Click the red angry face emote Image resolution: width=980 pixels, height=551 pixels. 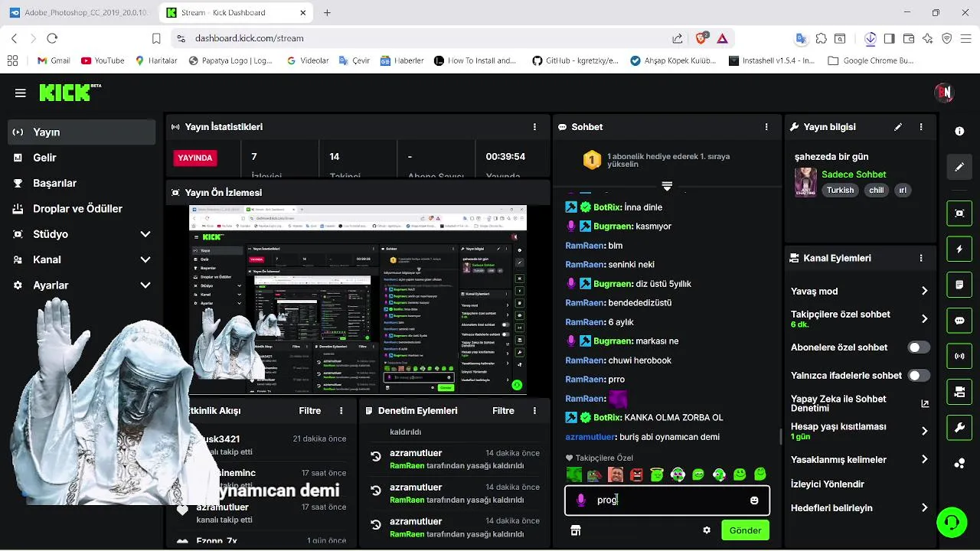[x=636, y=474]
